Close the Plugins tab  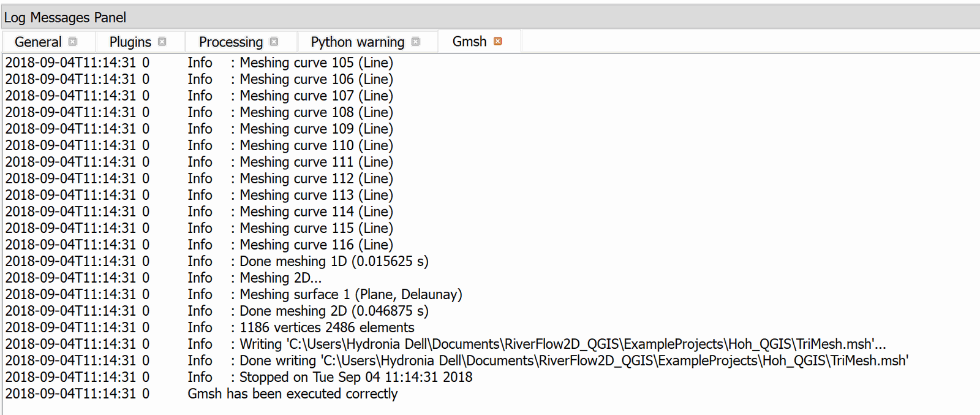click(162, 42)
